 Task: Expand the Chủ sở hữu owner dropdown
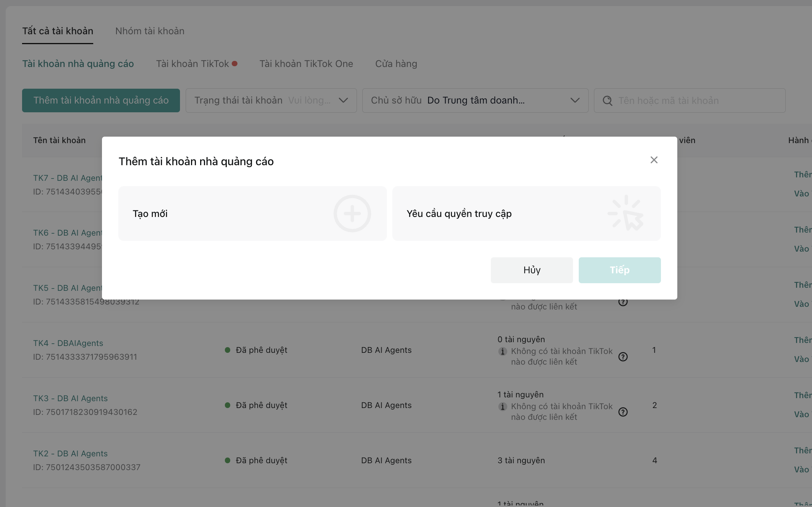[475, 100]
